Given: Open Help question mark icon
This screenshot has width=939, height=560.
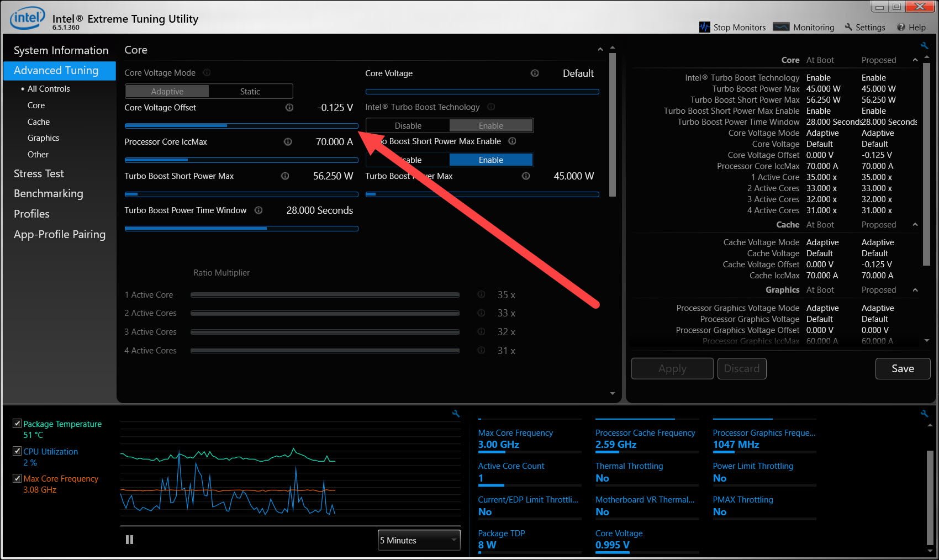Looking at the screenshot, I should click(901, 27).
